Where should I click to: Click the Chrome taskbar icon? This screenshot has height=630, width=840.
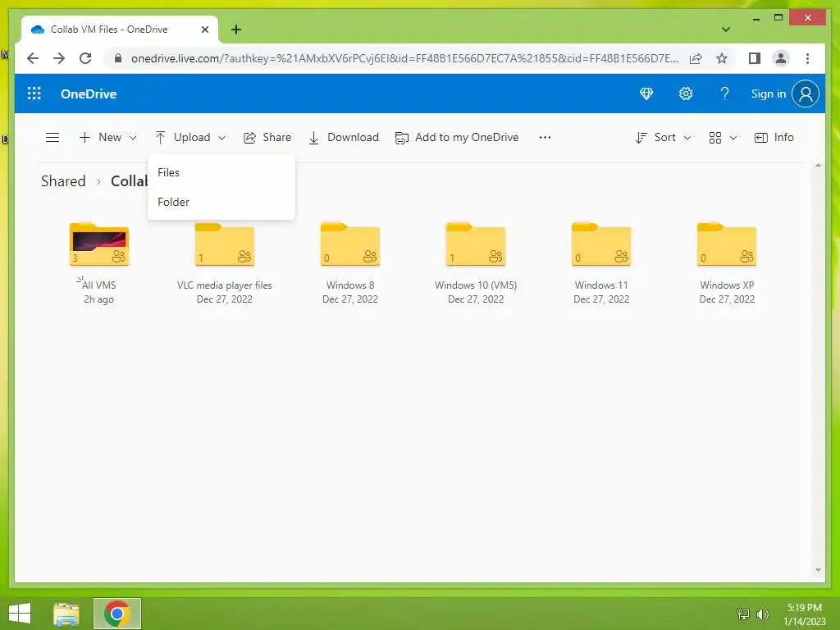point(117,614)
